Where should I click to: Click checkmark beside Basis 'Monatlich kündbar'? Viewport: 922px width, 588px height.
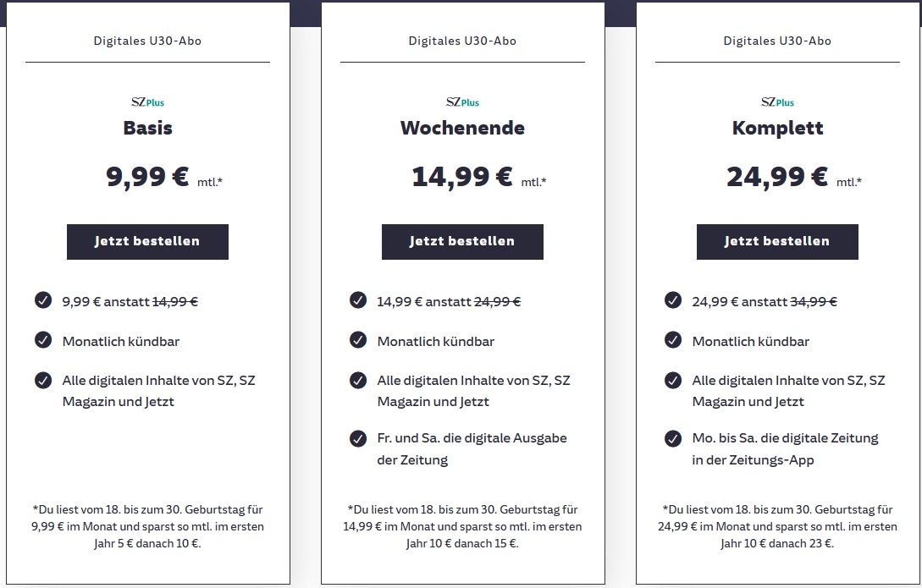point(43,340)
